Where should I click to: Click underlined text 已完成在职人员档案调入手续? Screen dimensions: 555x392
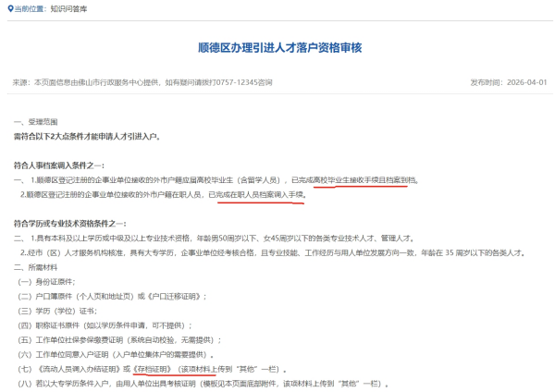257,194
